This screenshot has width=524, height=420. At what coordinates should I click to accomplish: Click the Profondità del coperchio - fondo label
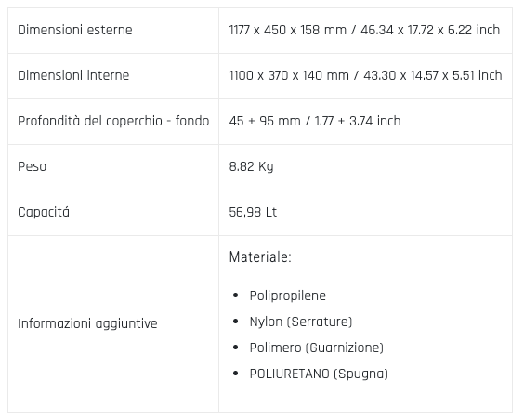point(113,121)
